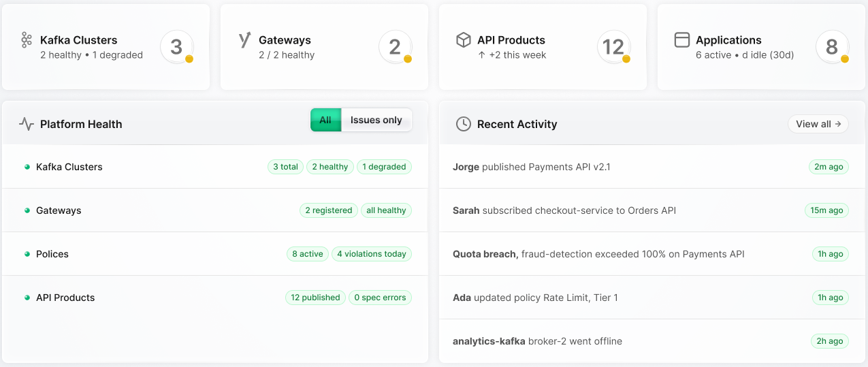Open Sarah subscribed checkout-service entry

pyautogui.click(x=652, y=210)
